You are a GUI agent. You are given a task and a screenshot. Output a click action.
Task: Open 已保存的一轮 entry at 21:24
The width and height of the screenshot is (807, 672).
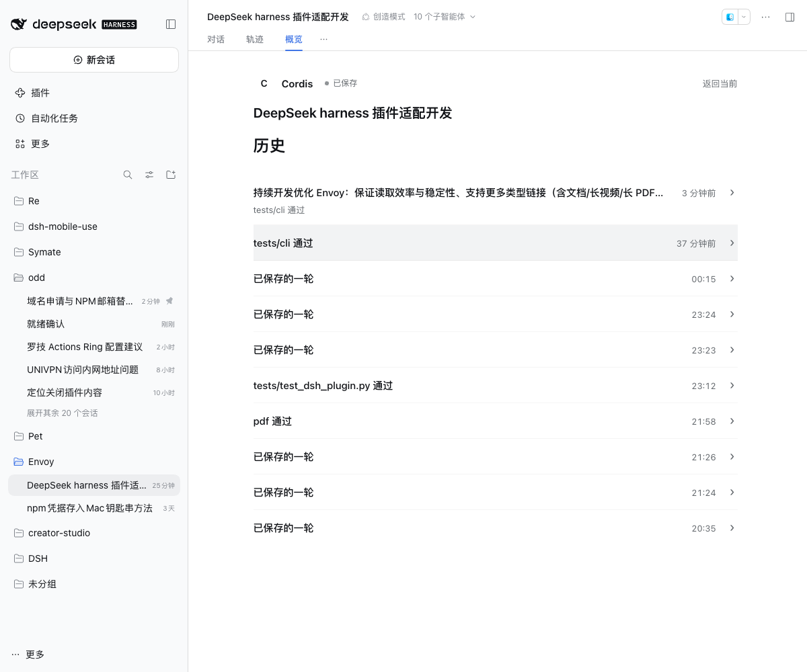pos(496,493)
